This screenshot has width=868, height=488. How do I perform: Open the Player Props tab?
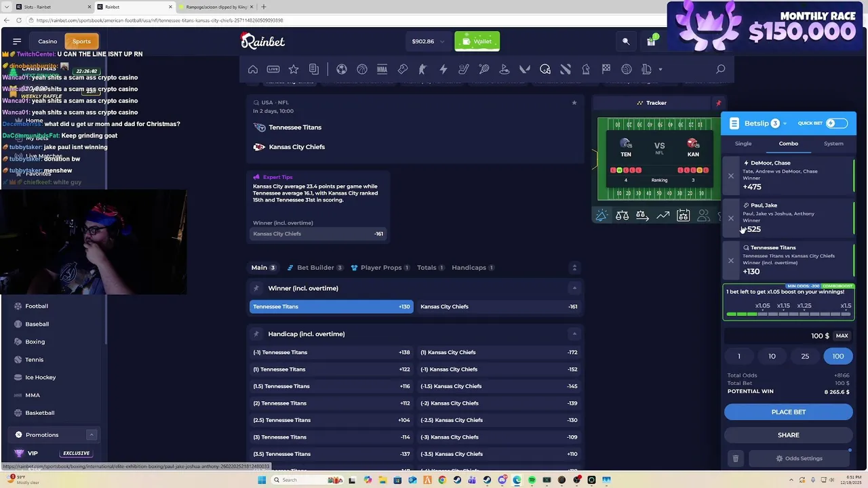pyautogui.click(x=380, y=268)
